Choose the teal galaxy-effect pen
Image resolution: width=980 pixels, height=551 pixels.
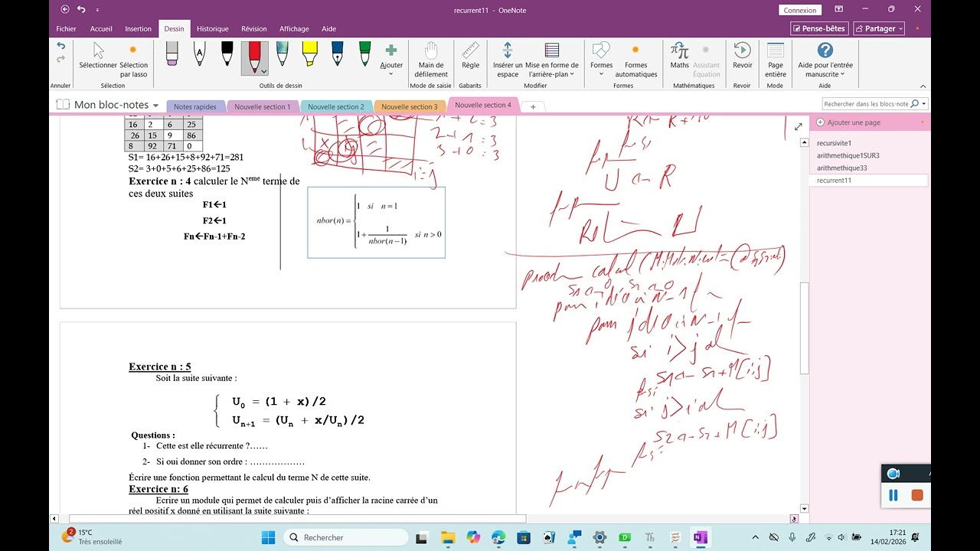(282, 53)
